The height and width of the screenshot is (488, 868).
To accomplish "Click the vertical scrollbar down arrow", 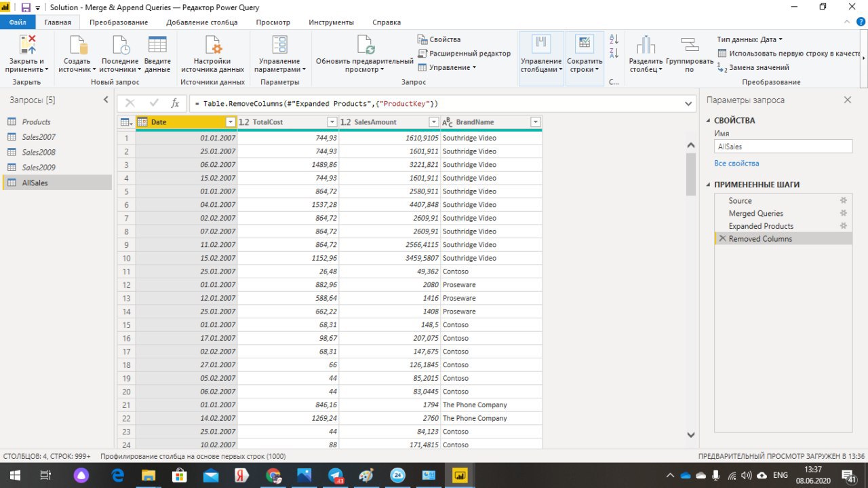I will tap(691, 434).
